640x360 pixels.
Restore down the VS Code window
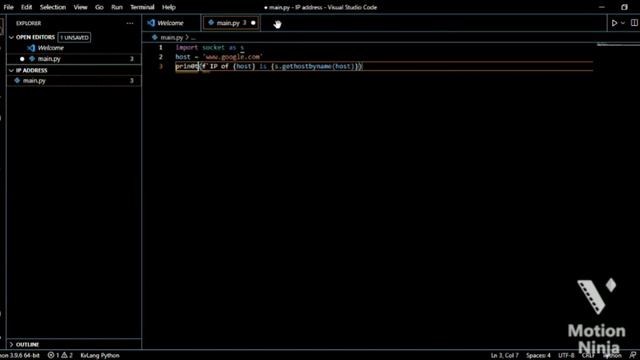point(624,7)
